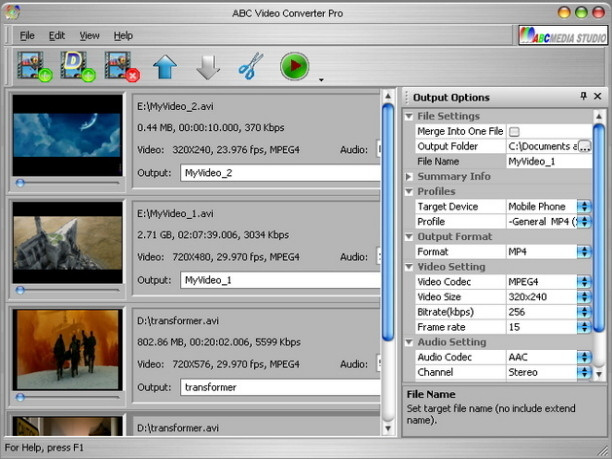The image size is (612, 459).
Task: Click the Output field containing MyVideo_2
Action: [x=280, y=173]
